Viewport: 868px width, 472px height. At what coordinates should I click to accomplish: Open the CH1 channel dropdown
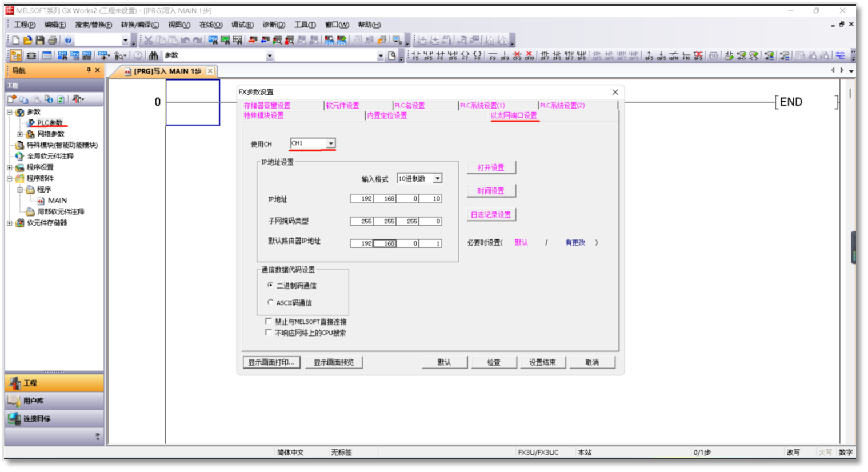330,143
